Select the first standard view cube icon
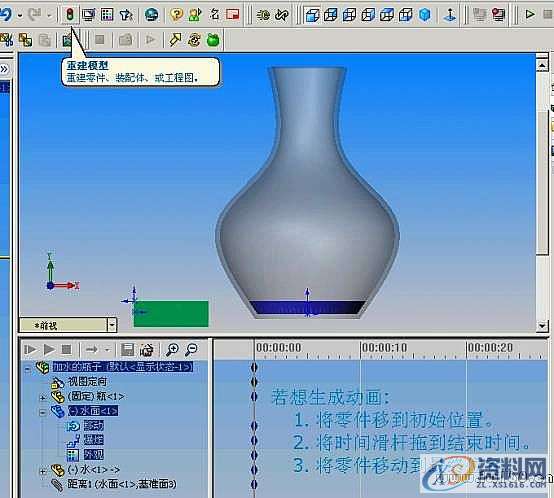 tap(312, 15)
